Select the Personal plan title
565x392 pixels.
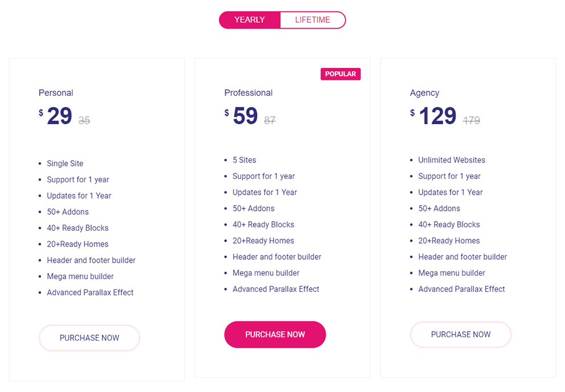56,92
